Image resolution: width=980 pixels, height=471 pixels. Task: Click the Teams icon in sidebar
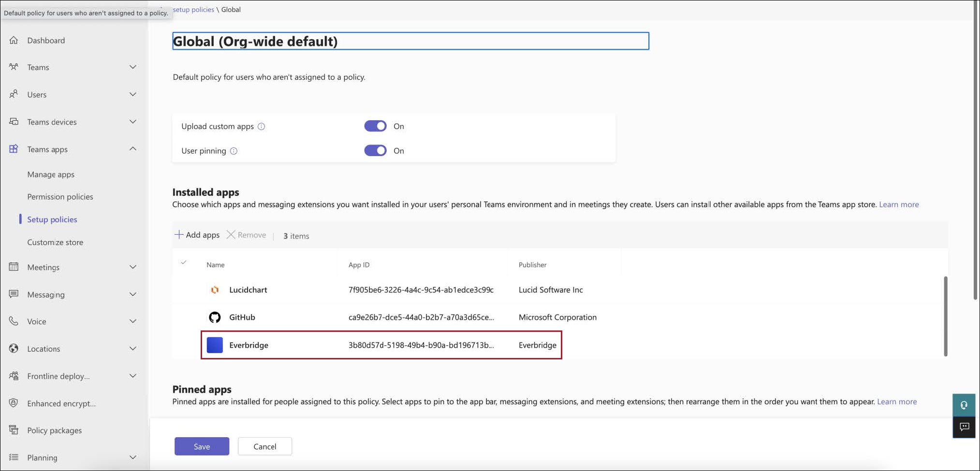tap(14, 67)
